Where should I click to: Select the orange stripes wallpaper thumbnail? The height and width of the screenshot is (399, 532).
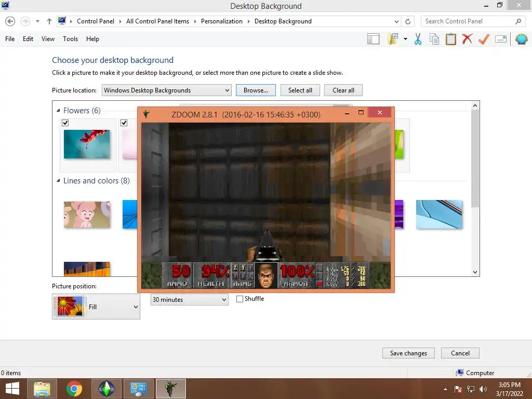pyautogui.click(x=87, y=269)
